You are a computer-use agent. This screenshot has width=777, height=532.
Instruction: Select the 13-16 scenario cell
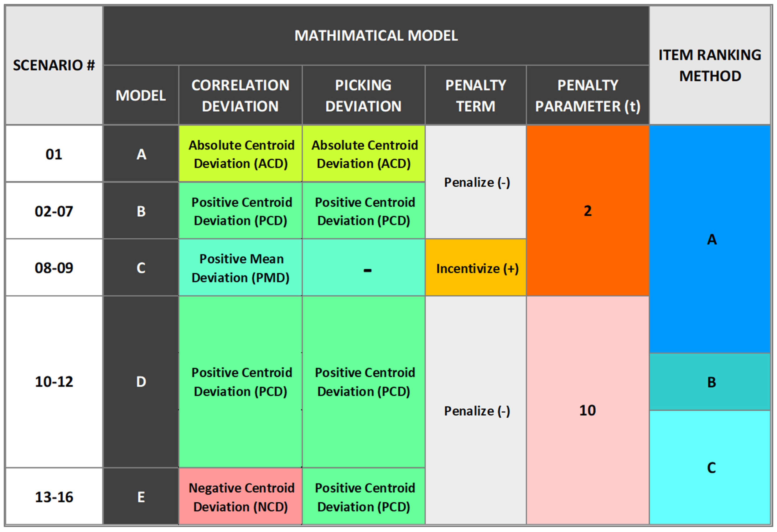click(x=54, y=497)
